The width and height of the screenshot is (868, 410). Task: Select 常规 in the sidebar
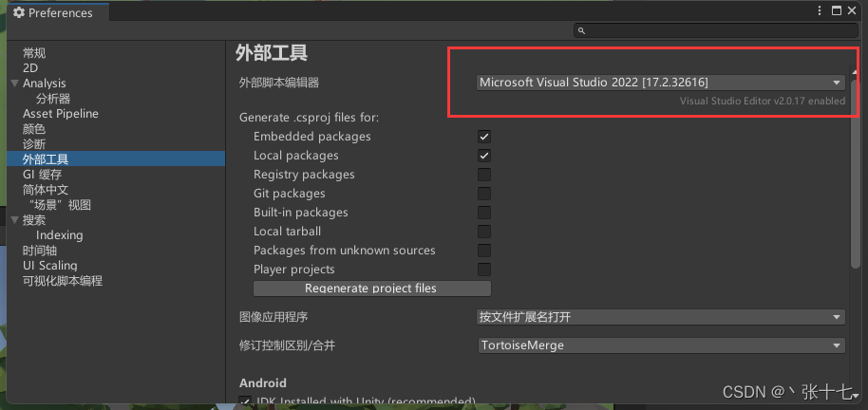click(x=34, y=53)
